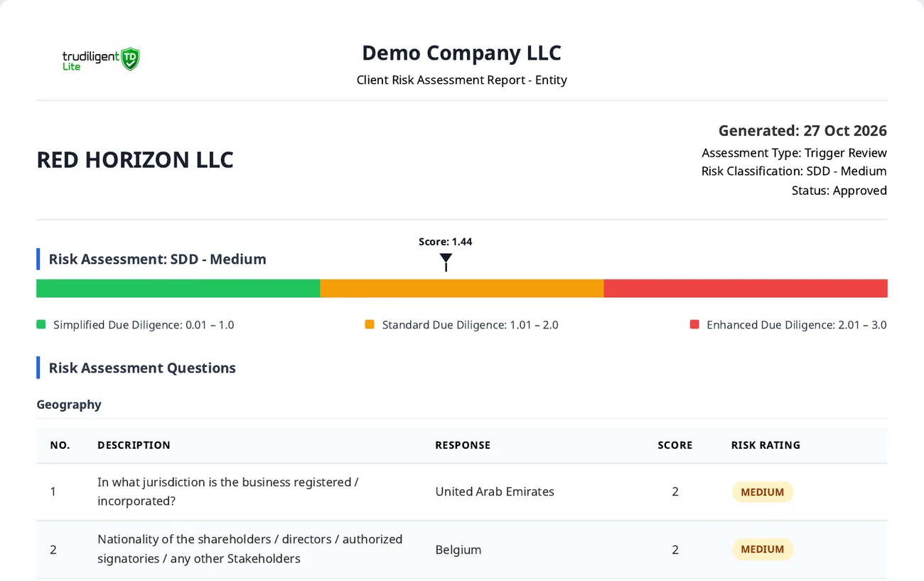Click red Enhanced Due Diligence legend square
924x581 pixels.
[694, 325]
